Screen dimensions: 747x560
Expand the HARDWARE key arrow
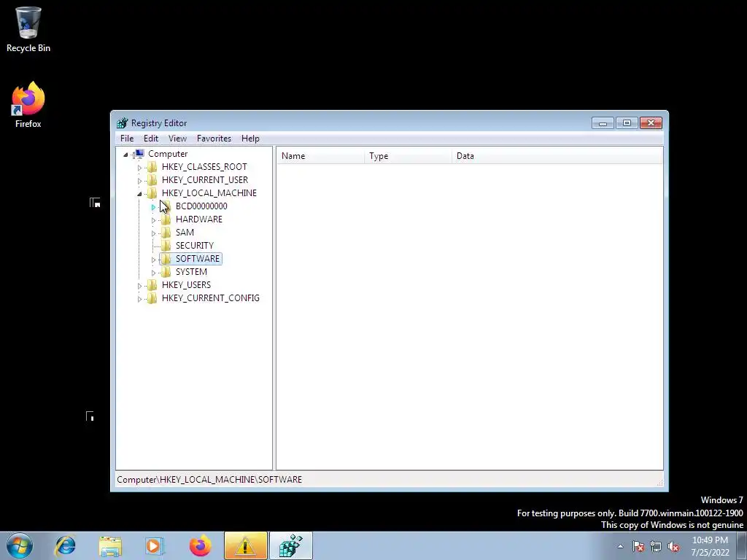pos(153,220)
